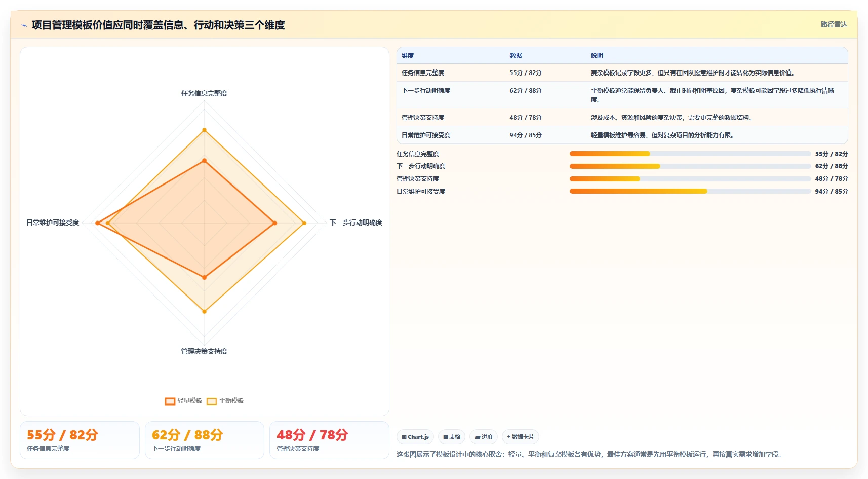Click 平衡模板 data point on 下一步行动明确度 axis

click(304, 223)
